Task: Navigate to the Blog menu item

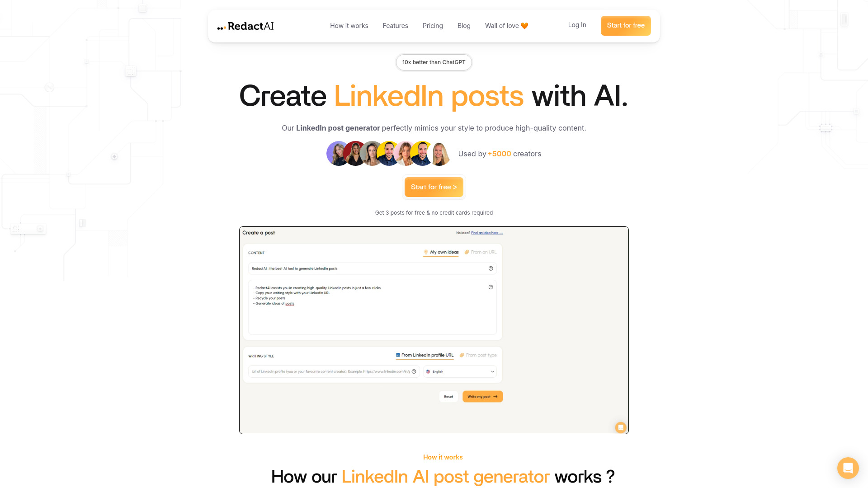Action: [464, 26]
